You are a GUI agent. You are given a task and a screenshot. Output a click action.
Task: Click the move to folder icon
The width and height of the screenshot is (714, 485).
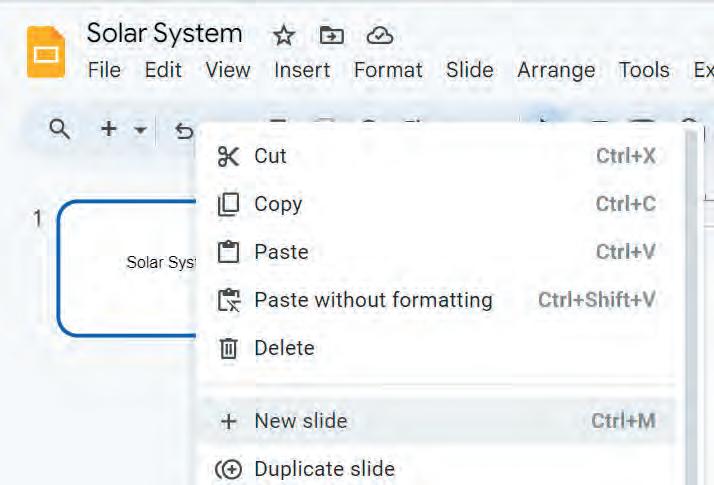click(331, 36)
